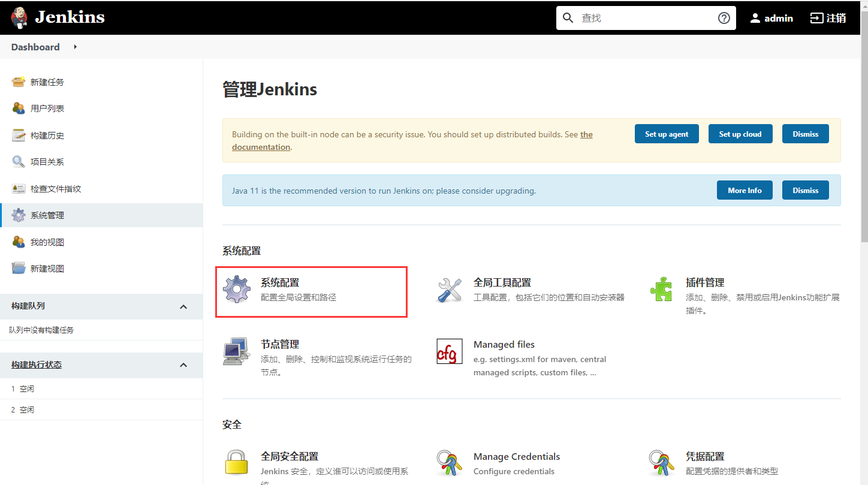Click '配置全局设置和路径' description text
This screenshot has width=868, height=485.
pos(299,297)
